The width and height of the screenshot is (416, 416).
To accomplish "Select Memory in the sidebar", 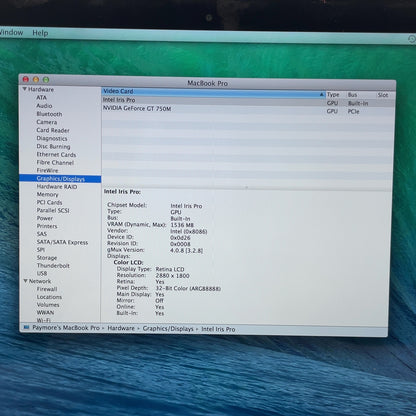I will [47, 194].
